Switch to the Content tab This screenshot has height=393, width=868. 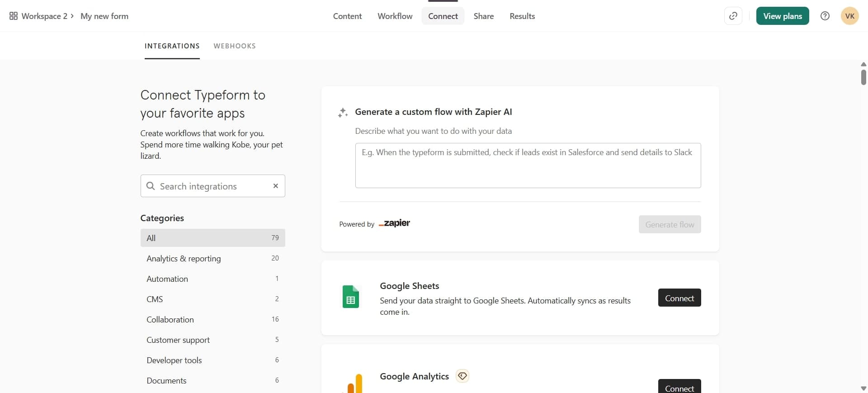(x=347, y=16)
